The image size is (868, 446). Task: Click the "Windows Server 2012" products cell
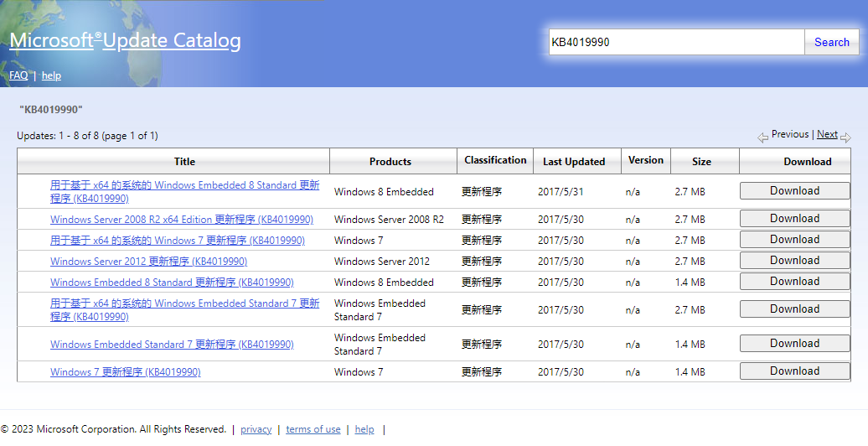coord(381,262)
